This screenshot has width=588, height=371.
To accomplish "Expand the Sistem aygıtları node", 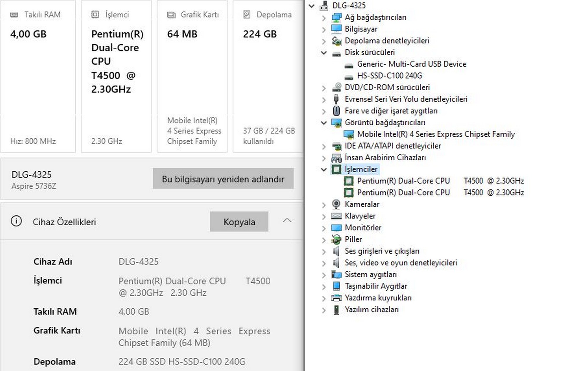I will click(324, 275).
